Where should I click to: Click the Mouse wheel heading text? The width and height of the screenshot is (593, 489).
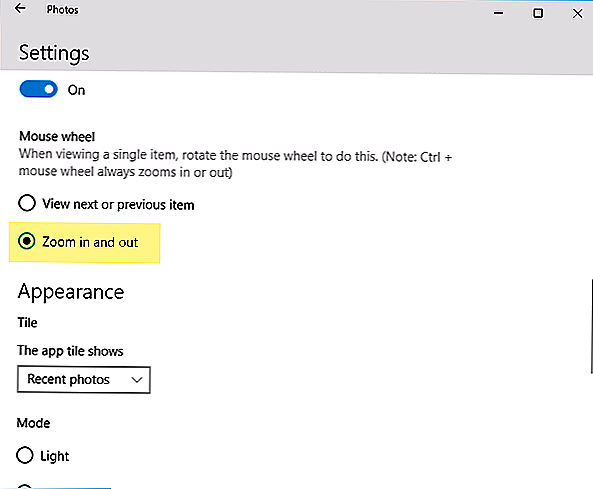click(57, 137)
